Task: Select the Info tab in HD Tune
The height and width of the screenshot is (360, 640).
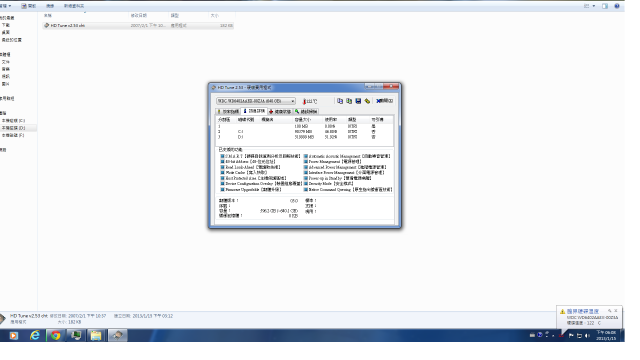Action: (x=254, y=111)
